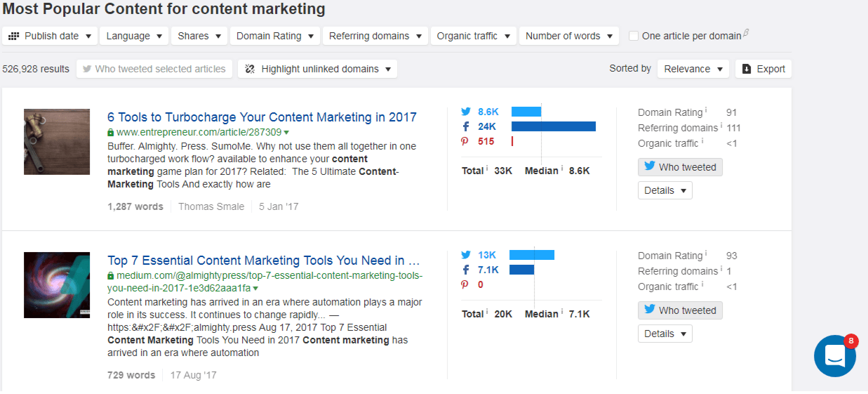The width and height of the screenshot is (868, 394).
Task: Click Pinterest icon in the Medium article's stats
Action: pyautogui.click(x=465, y=284)
